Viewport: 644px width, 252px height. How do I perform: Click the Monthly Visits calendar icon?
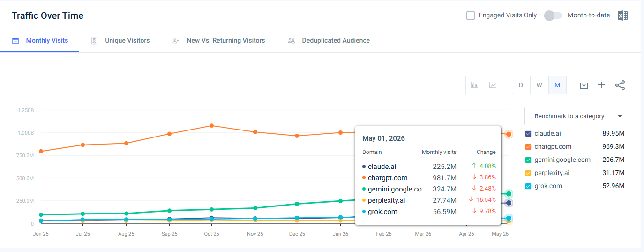pyautogui.click(x=15, y=41)
